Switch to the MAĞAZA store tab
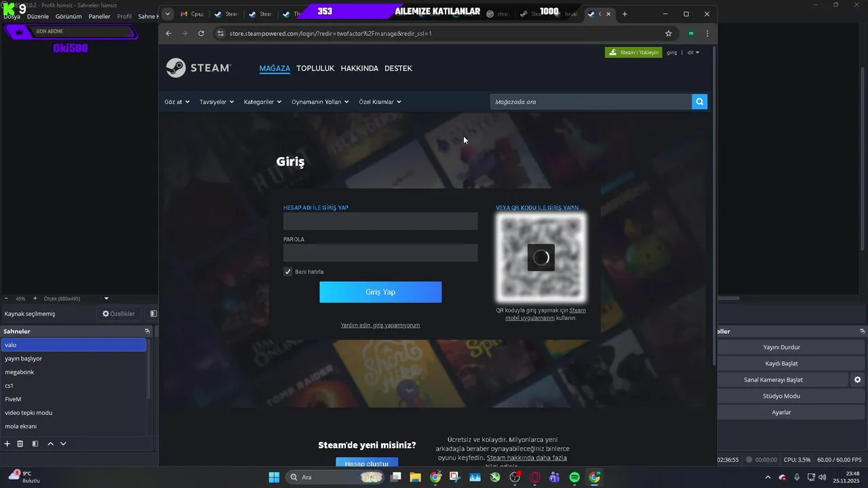Screen dimensions: 868x488 (275, 68)
